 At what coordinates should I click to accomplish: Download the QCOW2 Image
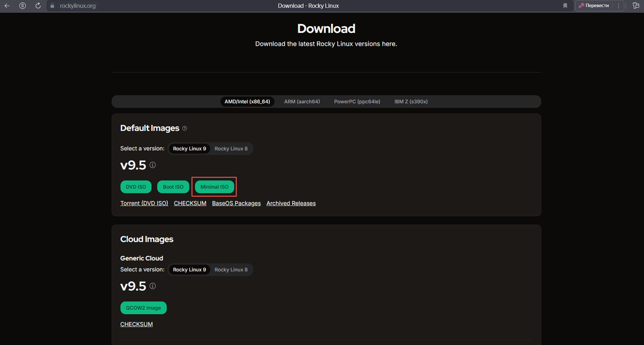coord(144,308)
